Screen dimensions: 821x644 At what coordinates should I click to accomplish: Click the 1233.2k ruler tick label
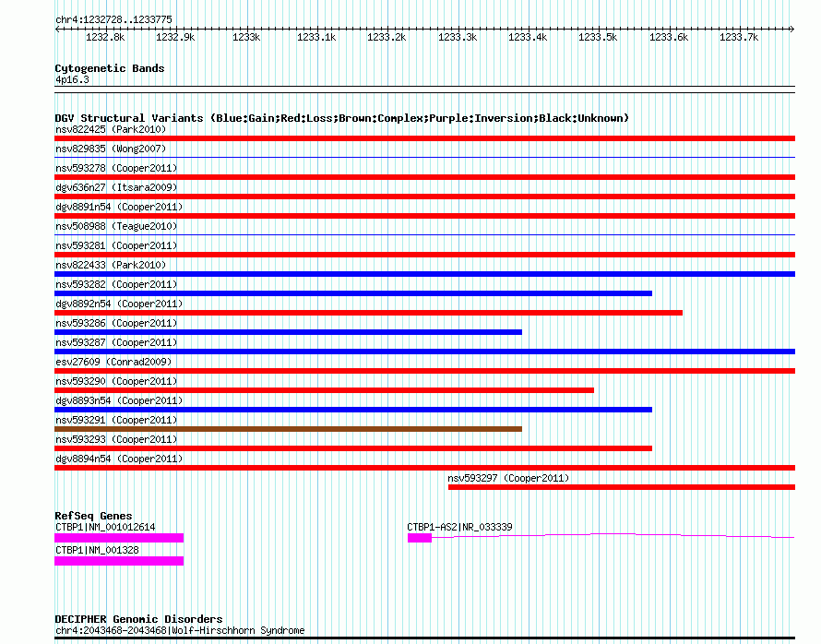tap(387, 37)
